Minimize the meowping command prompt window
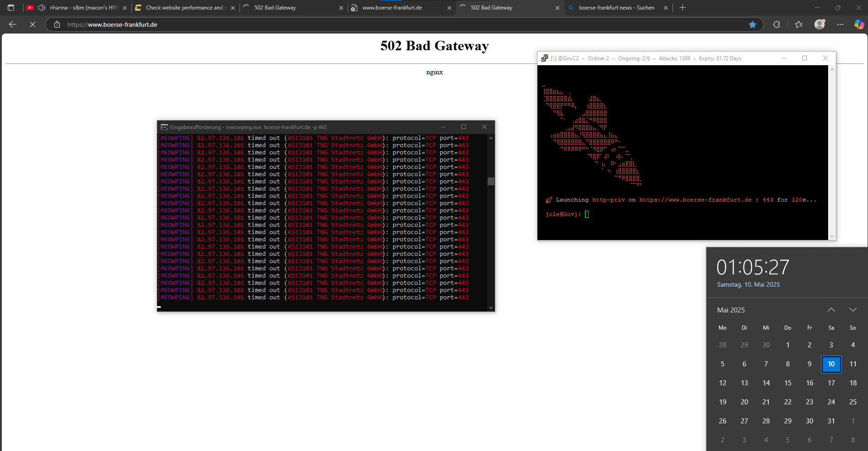Image resolution: width=868 pixels, height=451 pixels. tap(443, 127)
